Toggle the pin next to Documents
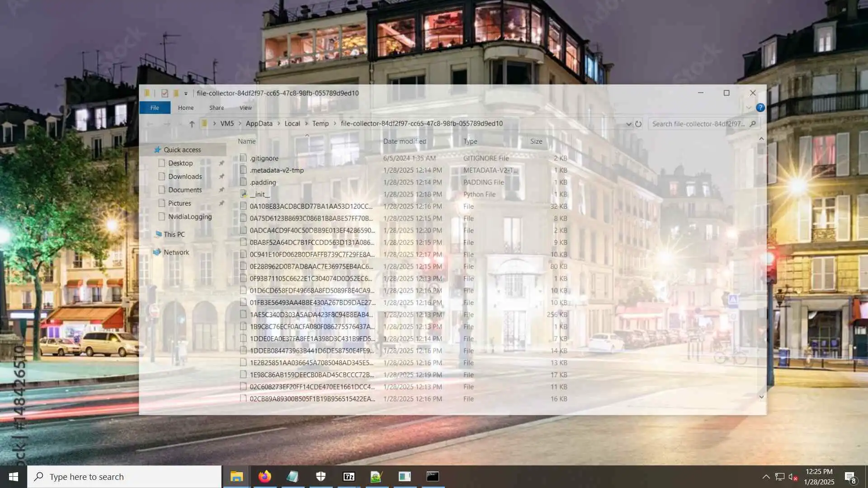This screenshot has height=488, width=868. [222, 190]
